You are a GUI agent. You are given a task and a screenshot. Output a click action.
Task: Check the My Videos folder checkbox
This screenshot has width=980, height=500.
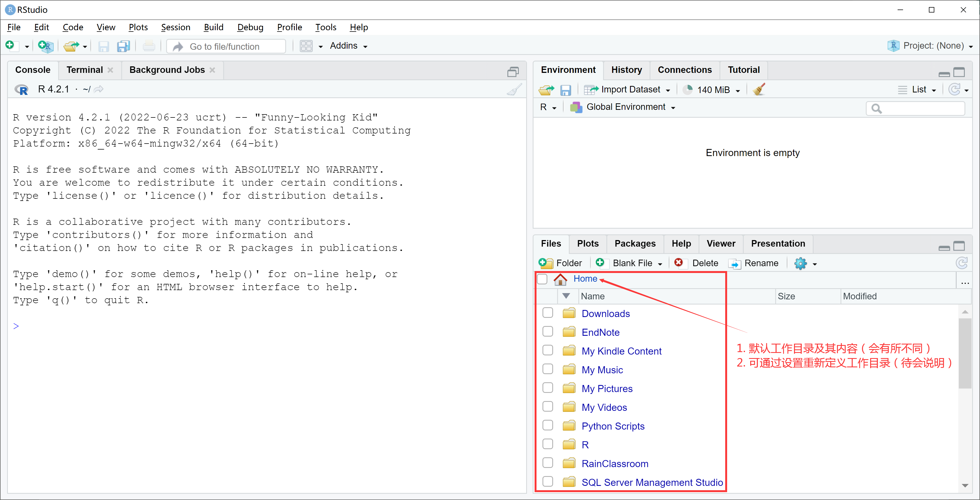click(x=547, y=406)
